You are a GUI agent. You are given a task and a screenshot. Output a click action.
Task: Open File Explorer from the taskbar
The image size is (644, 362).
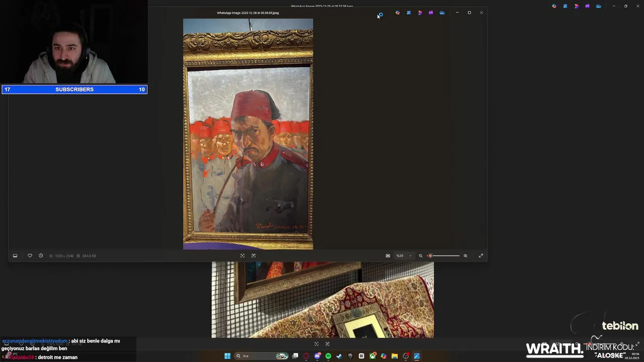394,356
